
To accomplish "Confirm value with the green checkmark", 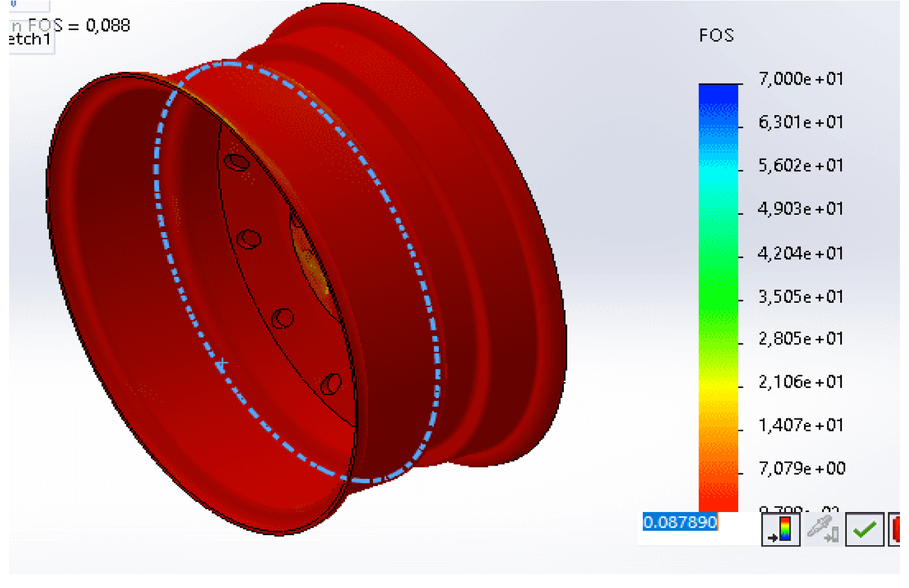I will coord(864,530).
